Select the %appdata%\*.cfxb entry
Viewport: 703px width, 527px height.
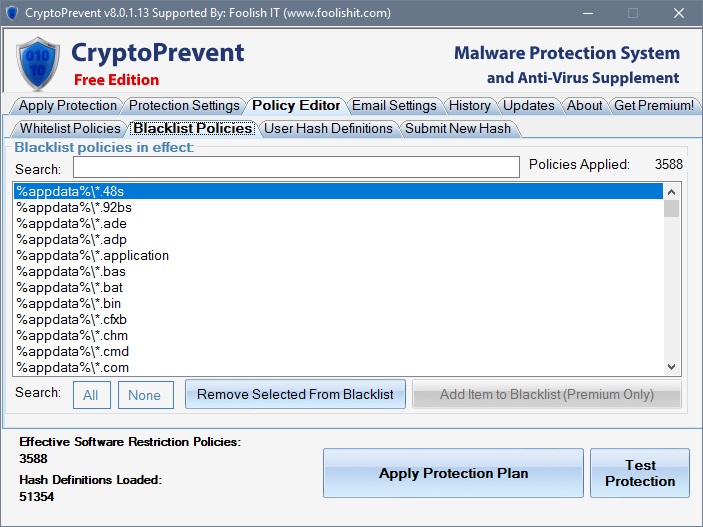[338, 319]
